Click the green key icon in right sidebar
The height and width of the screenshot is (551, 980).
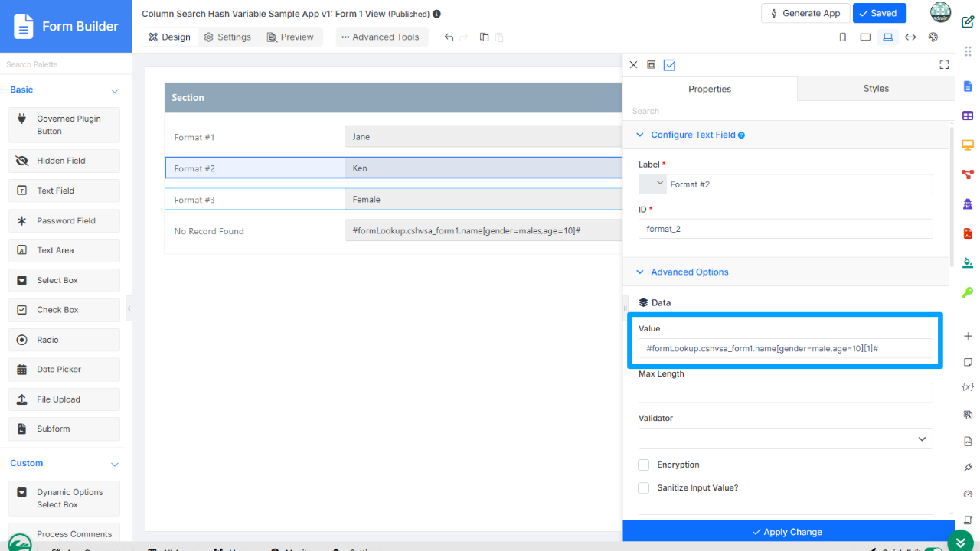point(968,292)
